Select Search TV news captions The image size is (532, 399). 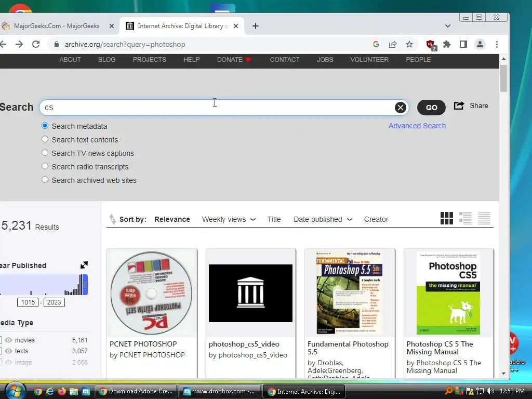pos(45,153)
